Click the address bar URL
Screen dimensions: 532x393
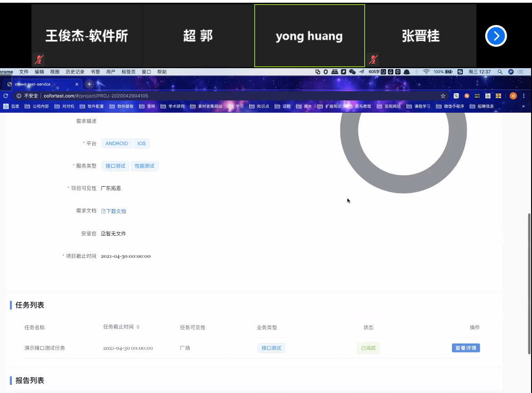coord(95,96)
